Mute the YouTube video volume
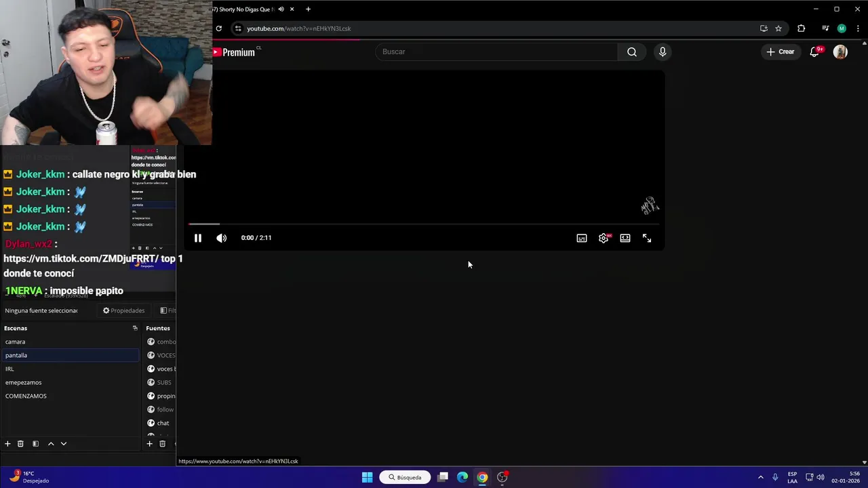The image size is (868, 488). pos(221,238)
